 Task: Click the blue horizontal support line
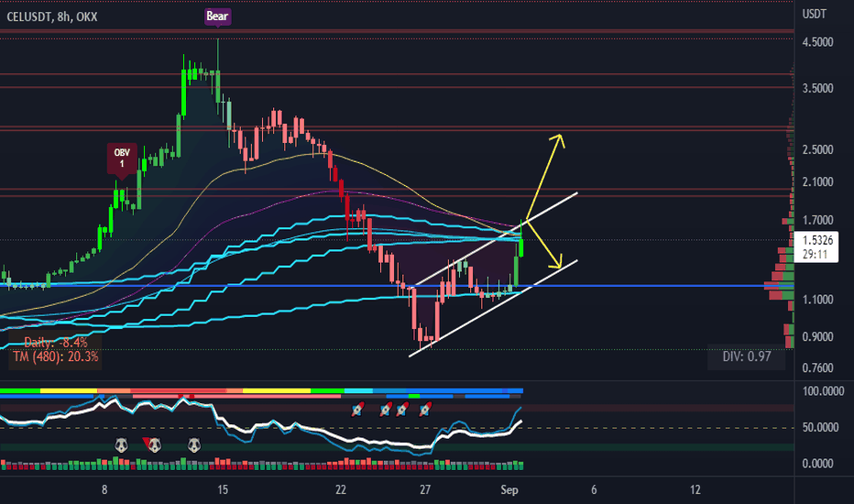tap(397, 286)
